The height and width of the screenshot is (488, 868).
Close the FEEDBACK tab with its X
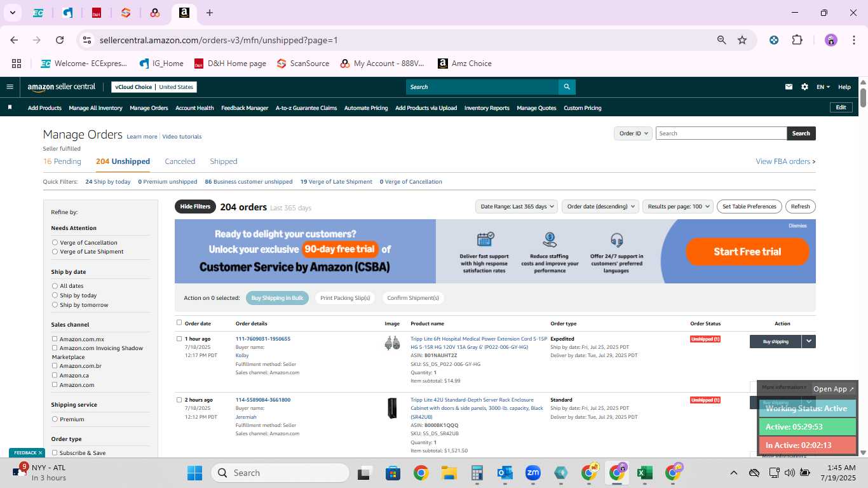coord(40,453)
